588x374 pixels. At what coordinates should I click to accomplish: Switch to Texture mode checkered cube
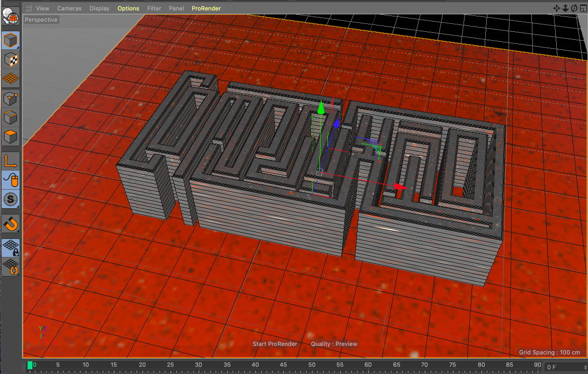tap(11, 59)
